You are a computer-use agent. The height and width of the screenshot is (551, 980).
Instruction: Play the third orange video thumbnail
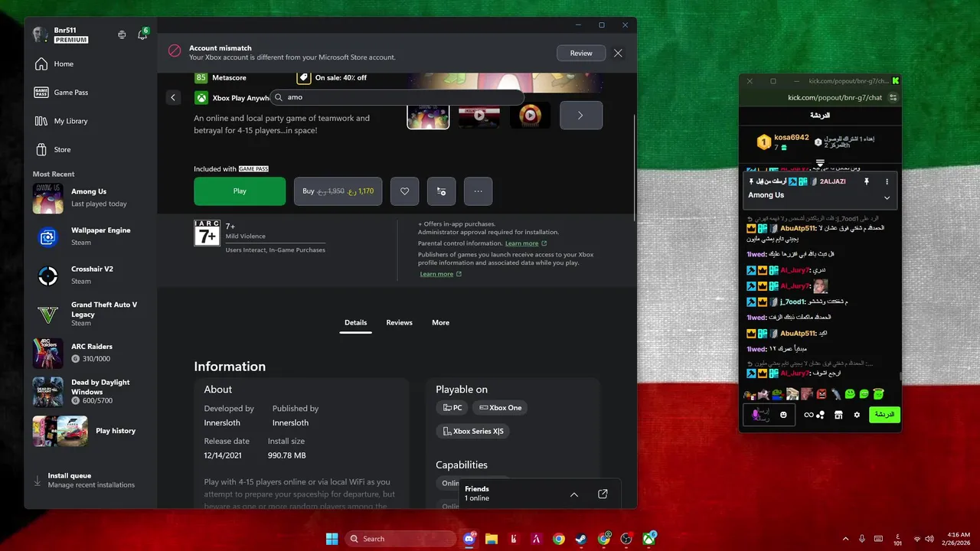(x=530, y=116)
